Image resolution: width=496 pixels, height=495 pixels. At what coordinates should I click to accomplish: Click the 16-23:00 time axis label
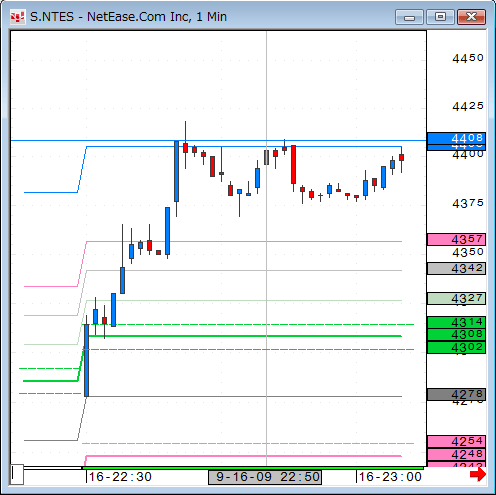pos(390,477)
